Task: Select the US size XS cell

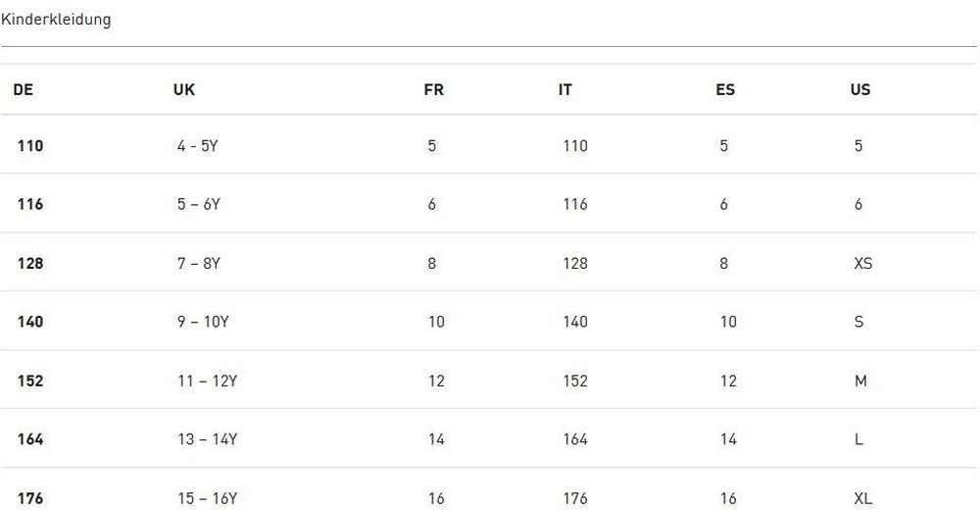Action: [x=863, y=263]
